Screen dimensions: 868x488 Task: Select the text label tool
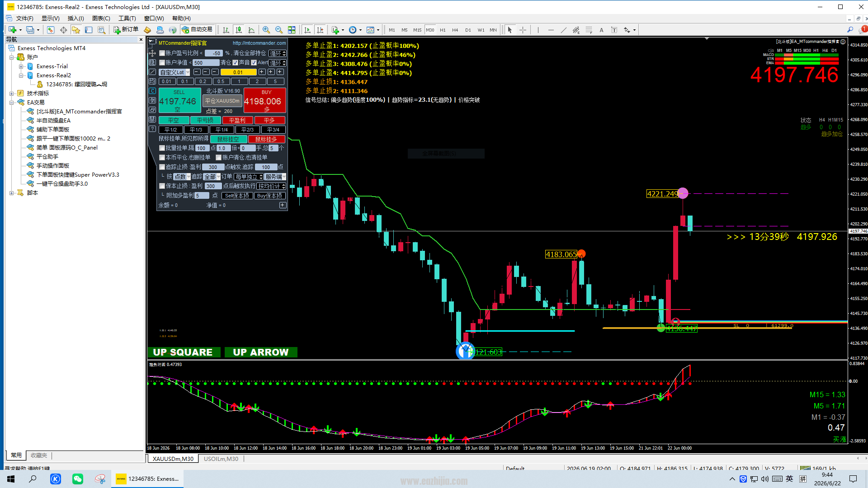point(614,30)
